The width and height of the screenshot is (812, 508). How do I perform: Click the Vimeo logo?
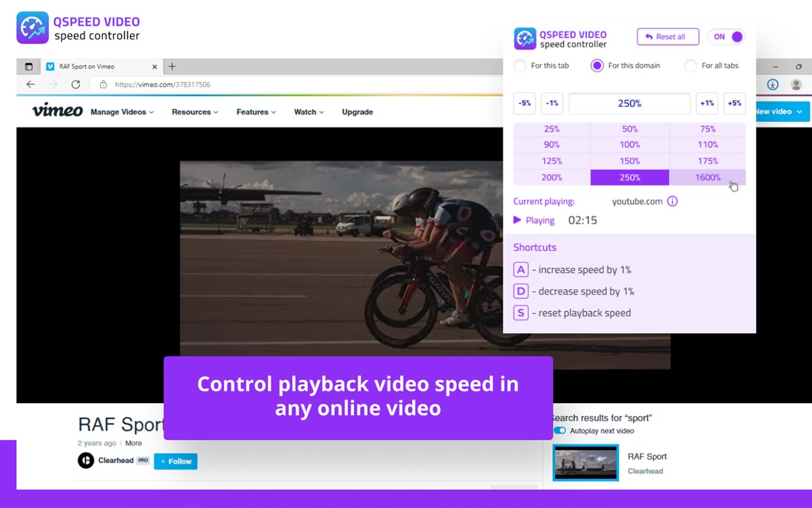[56, 111]
